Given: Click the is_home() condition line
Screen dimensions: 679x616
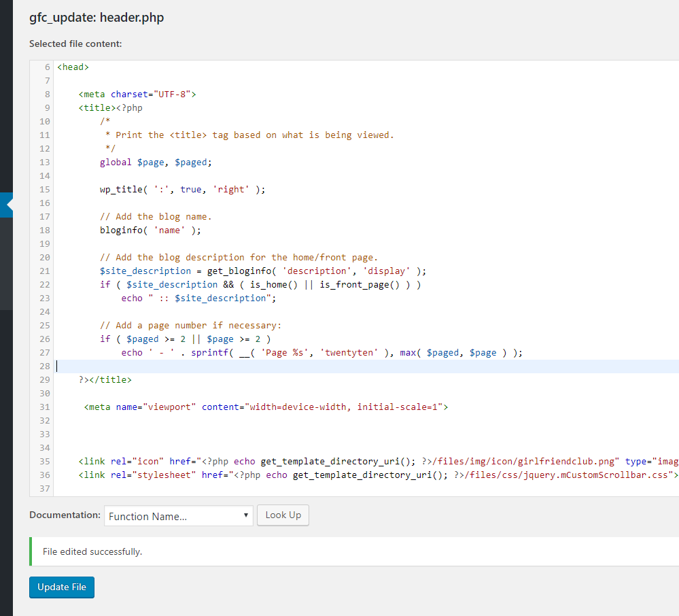Looking at the screenshot, I should 260,285.
